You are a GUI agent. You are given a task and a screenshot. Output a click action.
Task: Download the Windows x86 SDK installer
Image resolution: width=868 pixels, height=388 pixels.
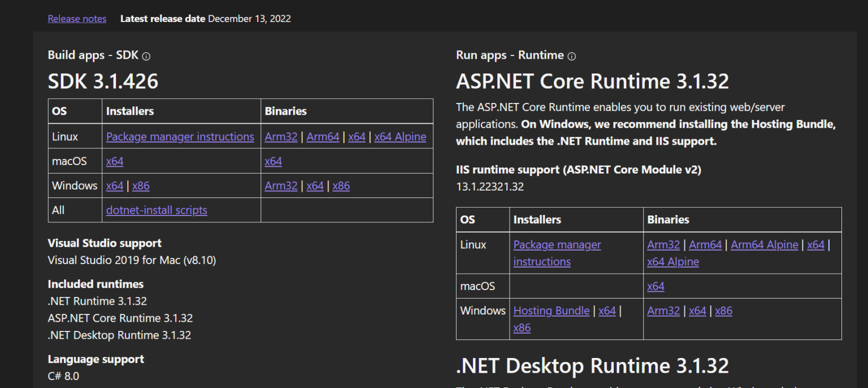[141, 186]
